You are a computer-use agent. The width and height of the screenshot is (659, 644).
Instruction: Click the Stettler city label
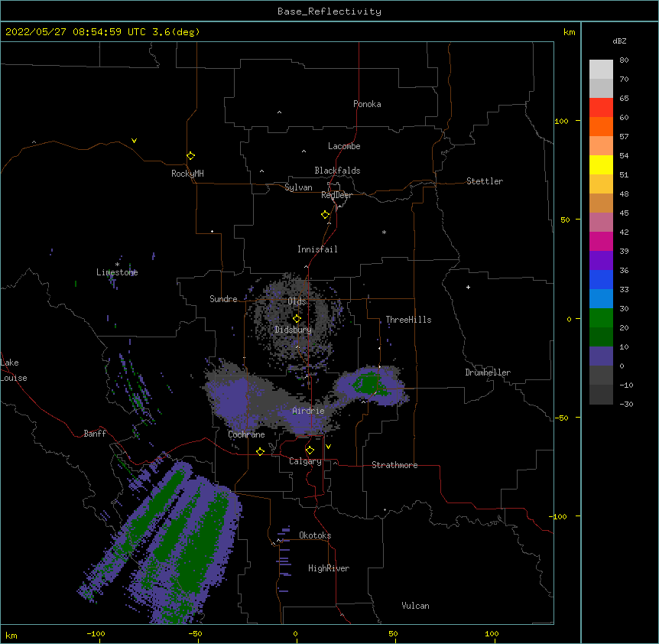tap(485, 181)
